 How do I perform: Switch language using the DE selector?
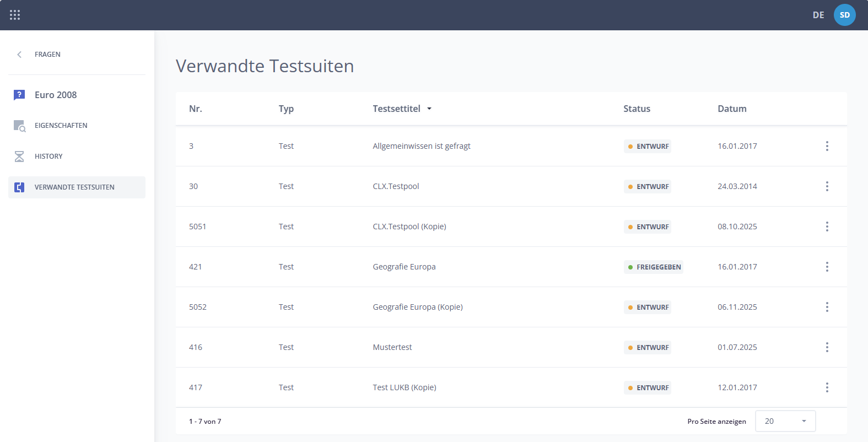pos(818,15)
